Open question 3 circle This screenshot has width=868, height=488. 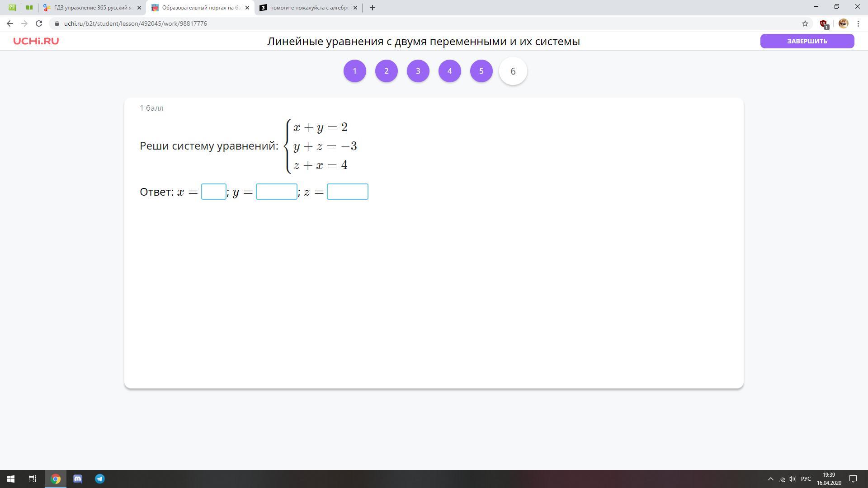(418, 71)
